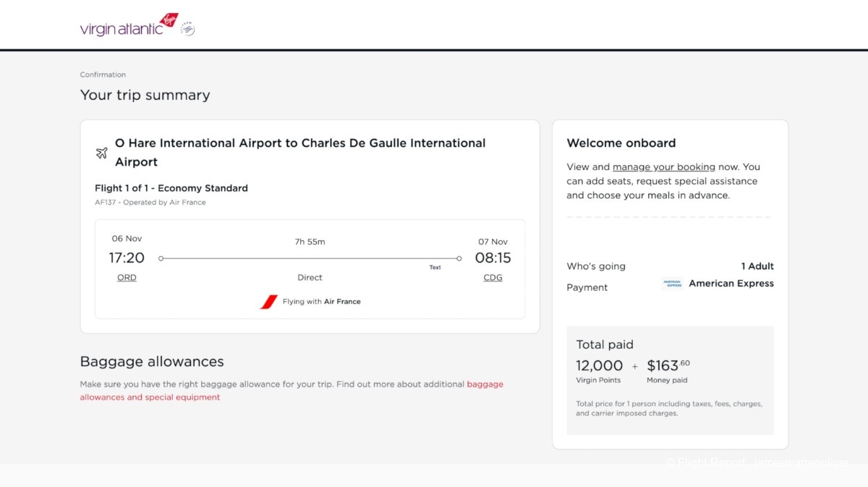Screen dimensions: 868x487
Task: Click the American Express card icon
Action: point(672,284)
